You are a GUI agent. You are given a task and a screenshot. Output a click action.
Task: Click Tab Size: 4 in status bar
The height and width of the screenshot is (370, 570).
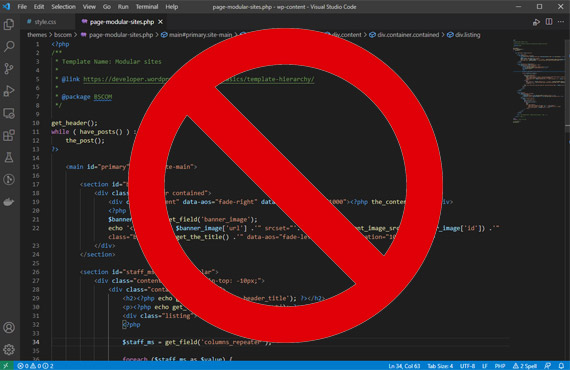[x=440, y=366]
